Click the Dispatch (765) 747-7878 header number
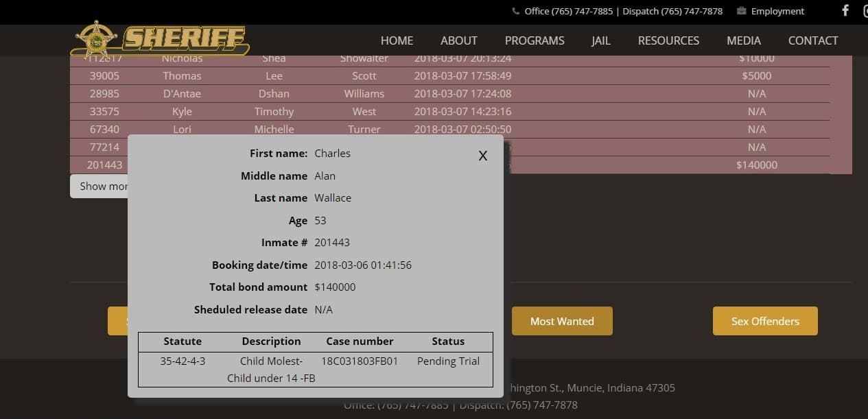Viewport: 868px width, 419px height. tap(672, 11)
